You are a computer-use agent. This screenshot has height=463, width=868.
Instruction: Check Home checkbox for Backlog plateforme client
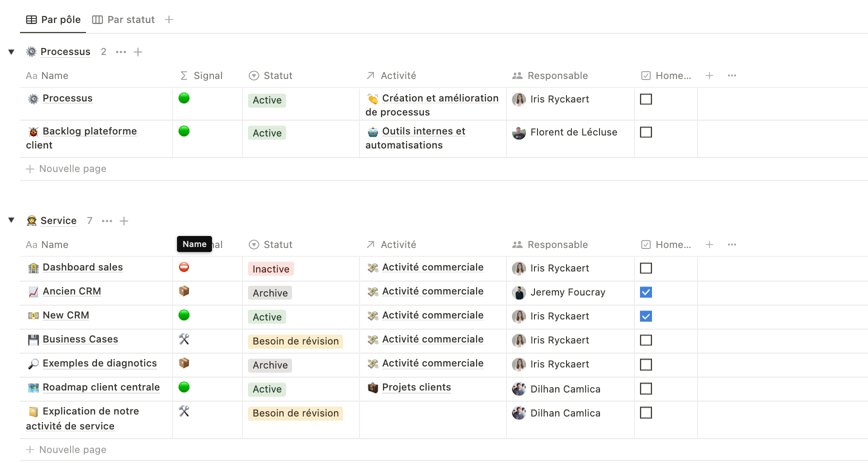point(646,132)
